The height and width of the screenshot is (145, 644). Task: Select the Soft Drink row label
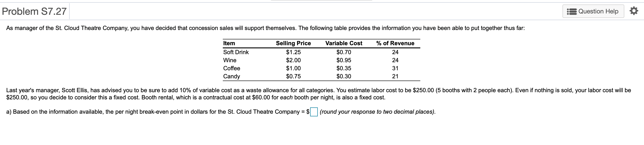point(236,52)
